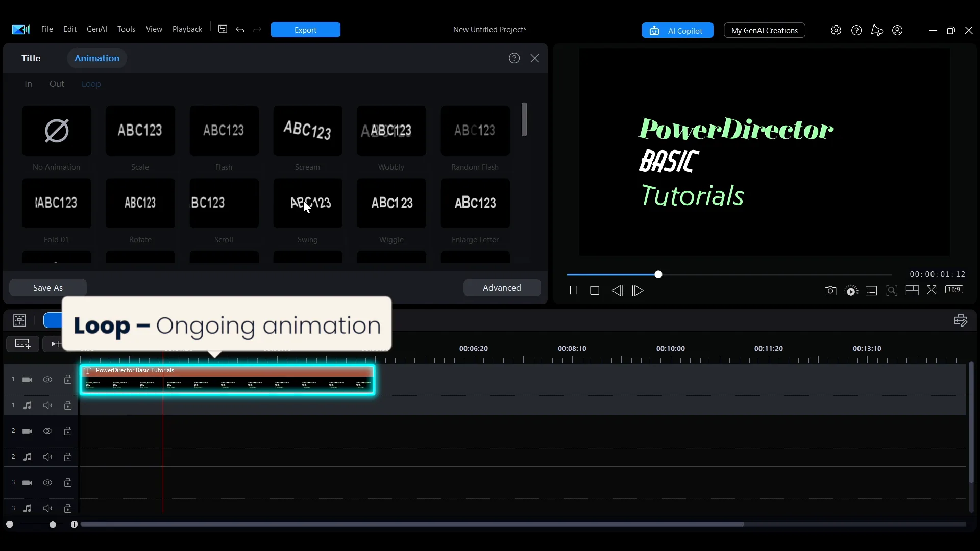Open the Tools menu

[126, 29]
